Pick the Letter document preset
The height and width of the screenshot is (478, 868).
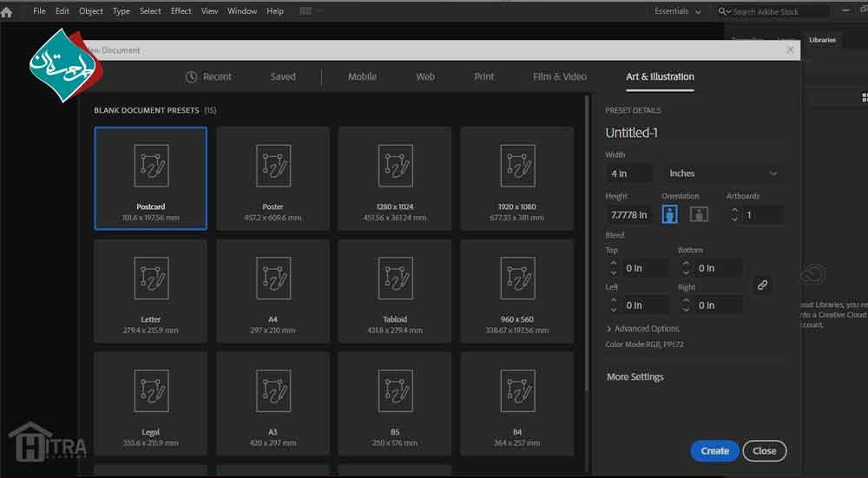pyautogui.click(x=150, y=291)
